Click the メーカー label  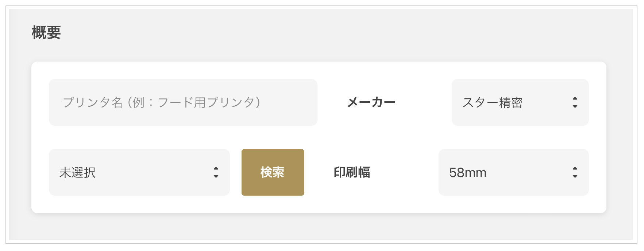point(371,102)
